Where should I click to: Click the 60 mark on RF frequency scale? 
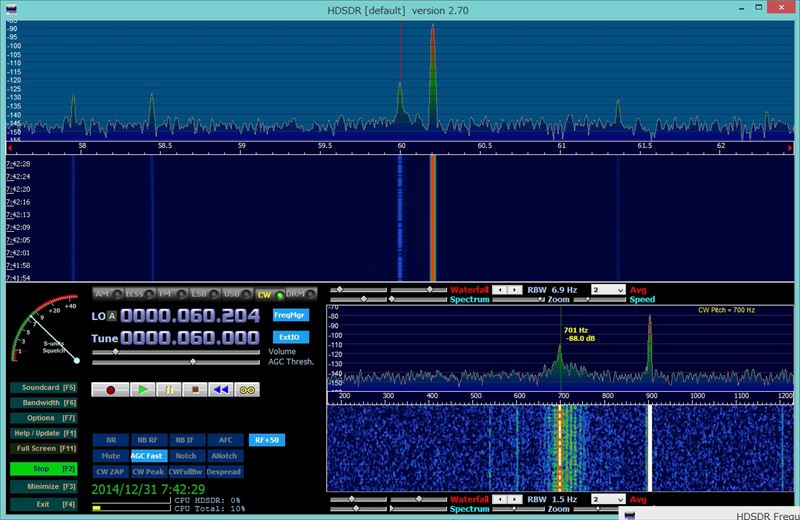click(x=402, y=146)
